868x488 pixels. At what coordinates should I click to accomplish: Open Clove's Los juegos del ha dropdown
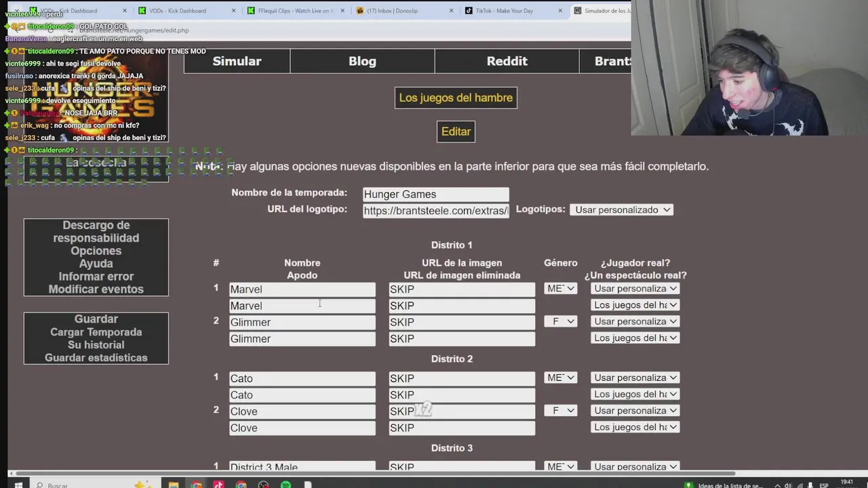[635, 427]
